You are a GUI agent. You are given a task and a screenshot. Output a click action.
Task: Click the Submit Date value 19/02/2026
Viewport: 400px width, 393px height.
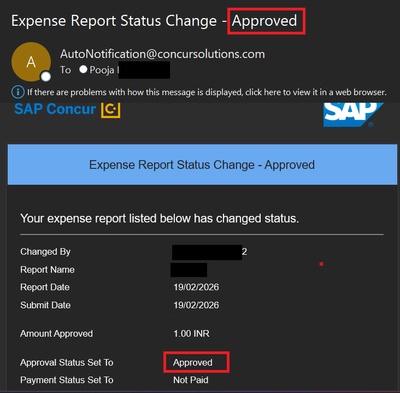[x=196, y=305]
